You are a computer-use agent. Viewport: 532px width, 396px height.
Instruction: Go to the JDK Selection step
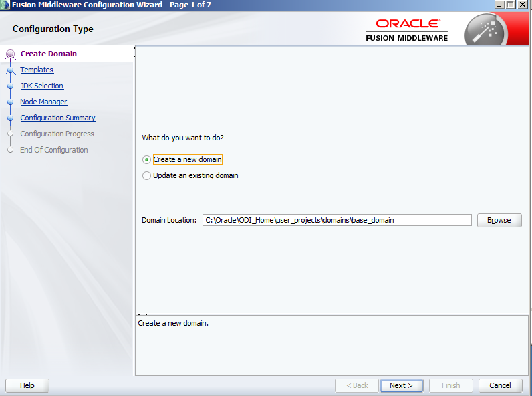click(41, 86)
